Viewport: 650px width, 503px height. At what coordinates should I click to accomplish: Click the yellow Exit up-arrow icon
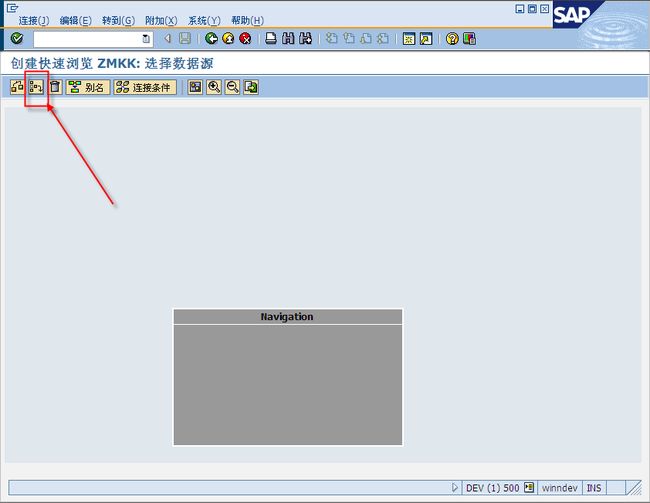click(x=228, y=39)
